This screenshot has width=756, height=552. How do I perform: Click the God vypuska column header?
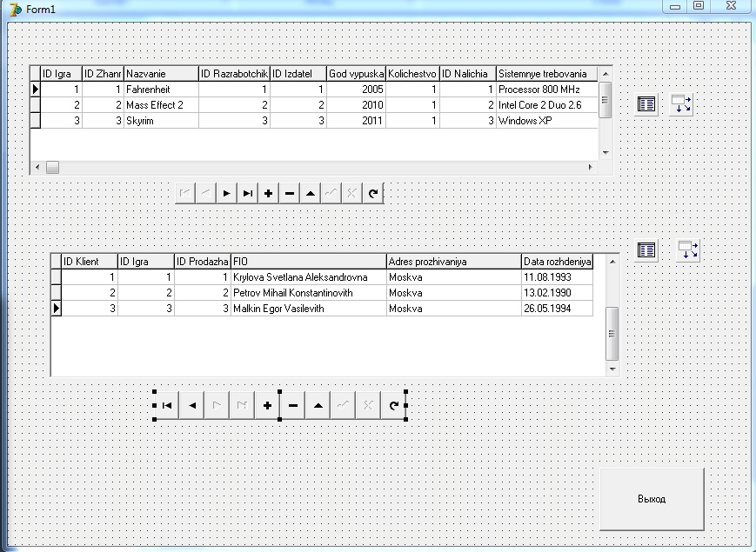(356, 74)
